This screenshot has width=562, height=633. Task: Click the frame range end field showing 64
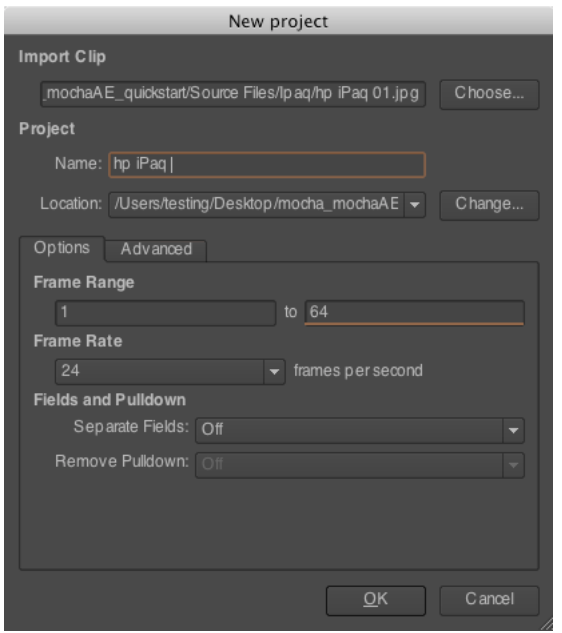415,313
